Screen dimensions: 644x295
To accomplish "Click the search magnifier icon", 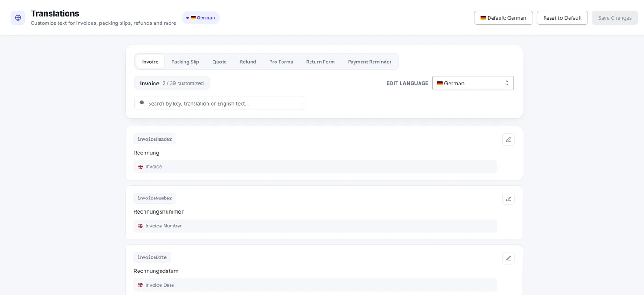I will tap(142, 103).
